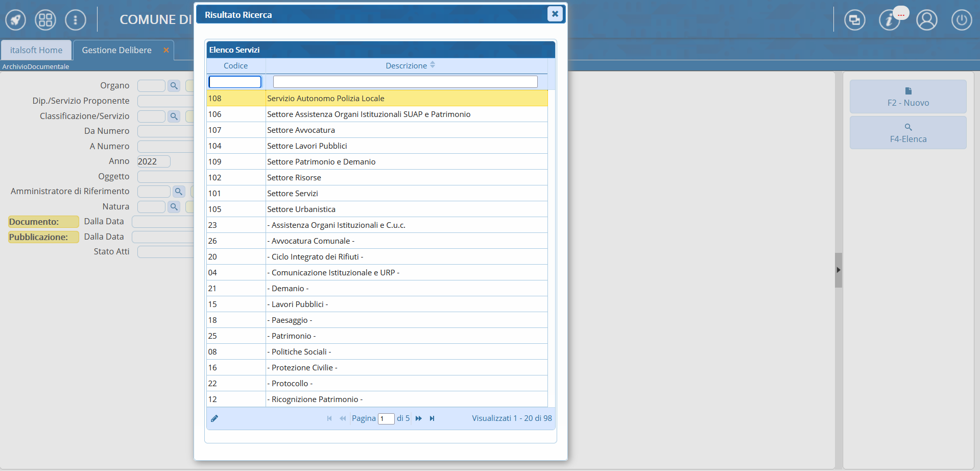This screenshot has height=471, width=980.
Task: Go to next page of results
Action: (419, 418)
